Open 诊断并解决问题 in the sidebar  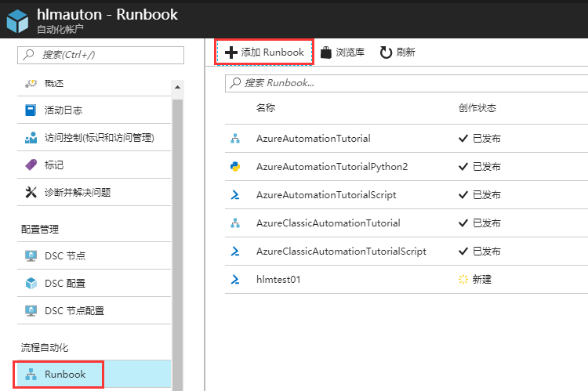click(x=94, y=192)
